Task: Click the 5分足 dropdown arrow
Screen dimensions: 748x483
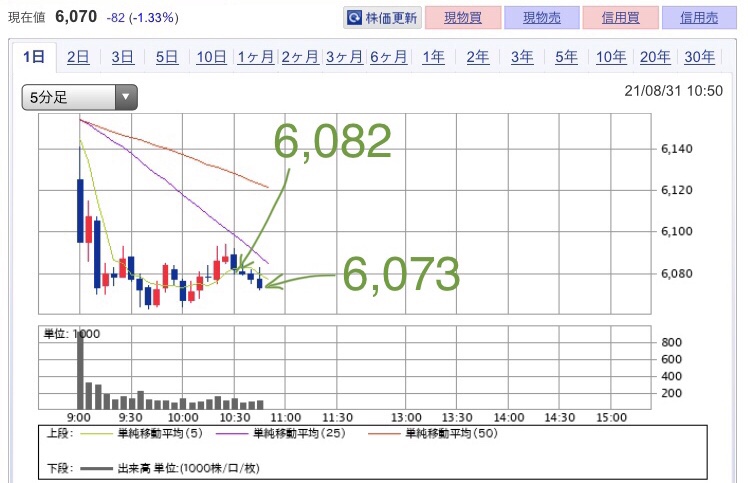Action: tap(126, 97)
